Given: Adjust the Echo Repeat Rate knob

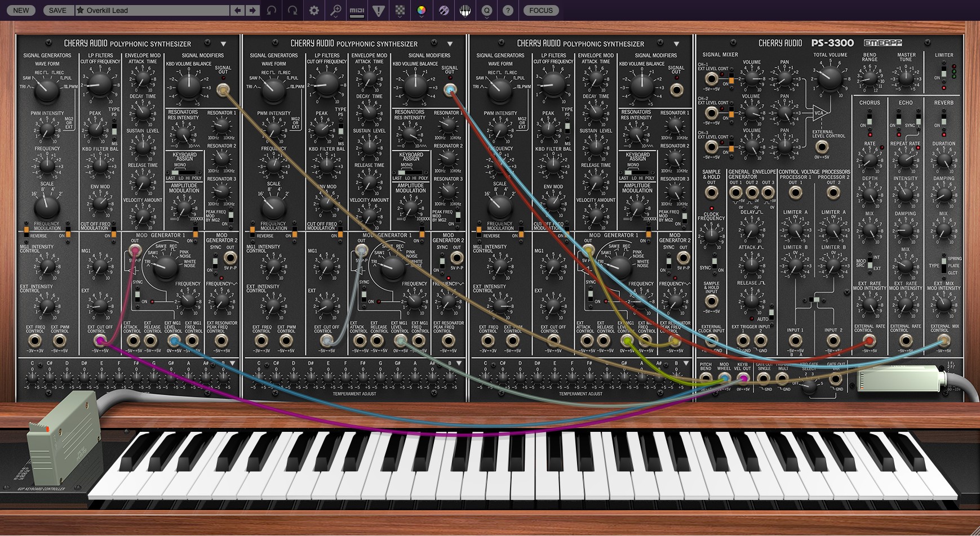Looking at the screenshot, I should pyautogui.click(x=906, y=160).
